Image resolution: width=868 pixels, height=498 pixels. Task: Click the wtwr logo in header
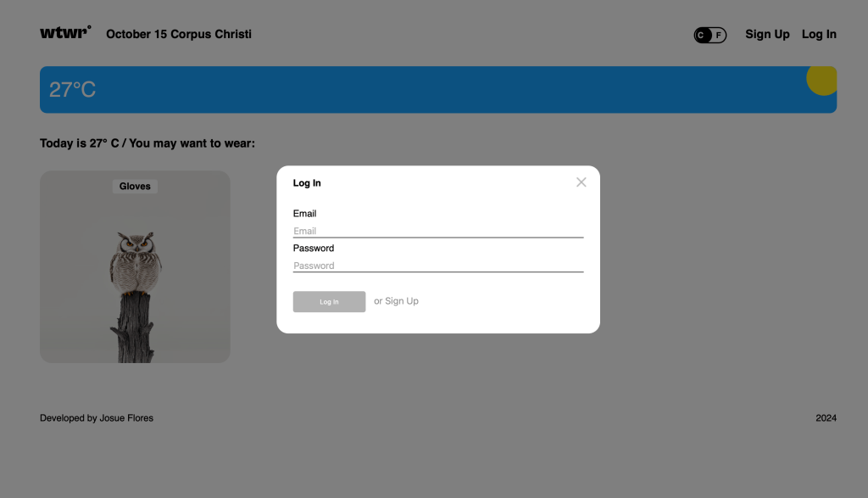(64, 33)
